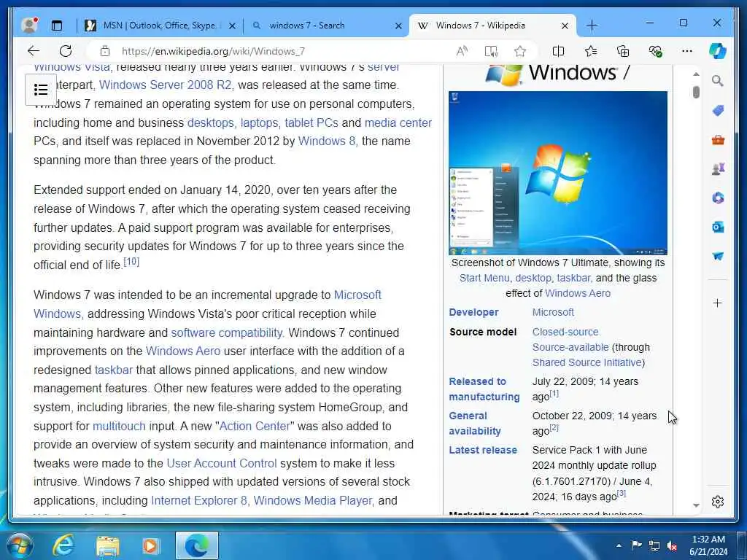Follow Windows Media Player link

coord(312,500)
